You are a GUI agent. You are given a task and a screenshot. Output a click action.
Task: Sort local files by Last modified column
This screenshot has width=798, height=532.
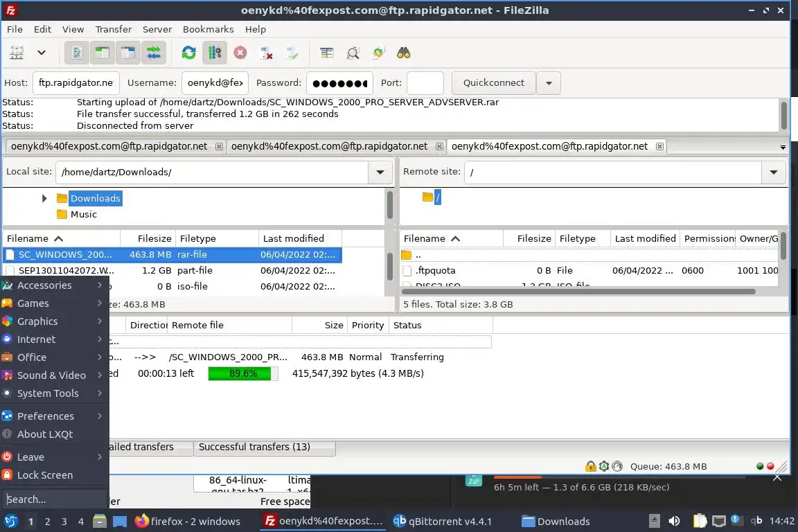click(x=300, y=238)
